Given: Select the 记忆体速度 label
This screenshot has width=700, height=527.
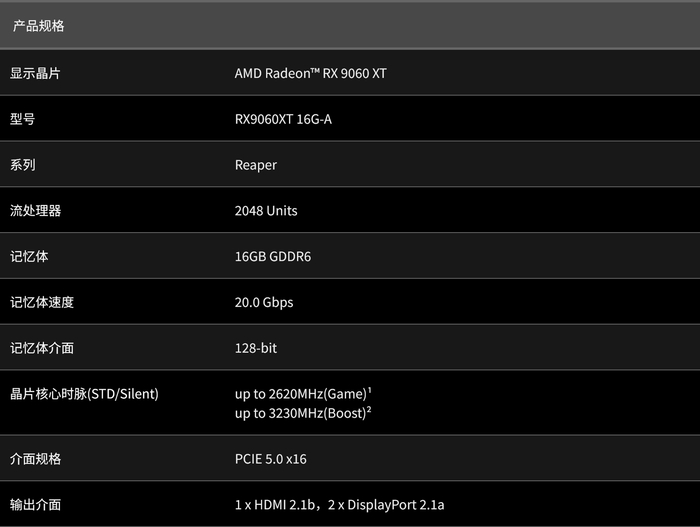Looking at the screenshot, I should (x=42, y=302).
